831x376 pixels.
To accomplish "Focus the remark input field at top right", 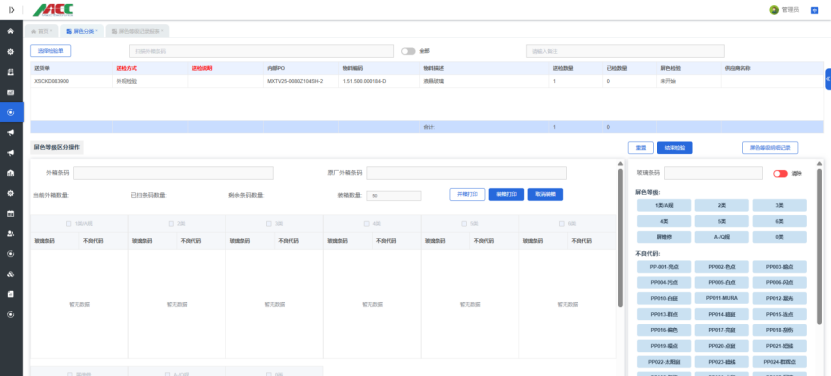I will pos(625,51).
